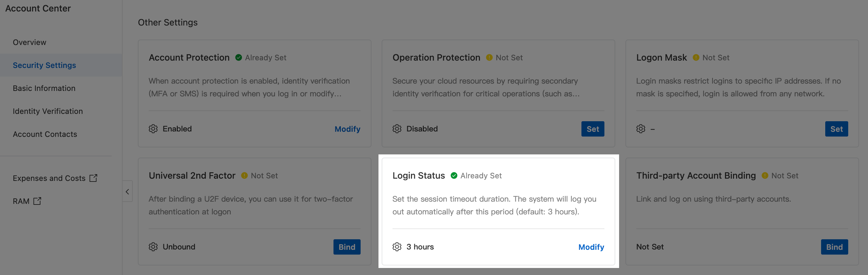
Task: Open Identity Verification page
Action: (48, 111)
